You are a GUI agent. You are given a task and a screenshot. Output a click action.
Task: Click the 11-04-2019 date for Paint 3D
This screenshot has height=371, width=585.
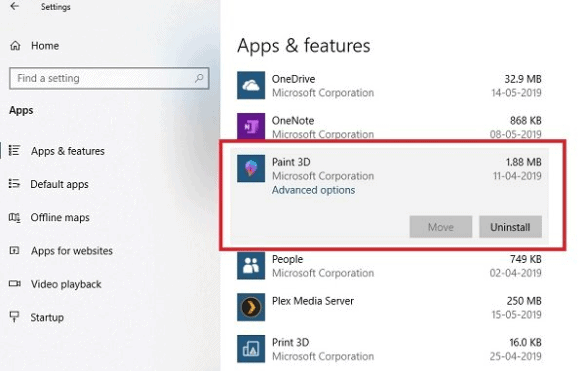pyautogui.click(x=517, y=176)
